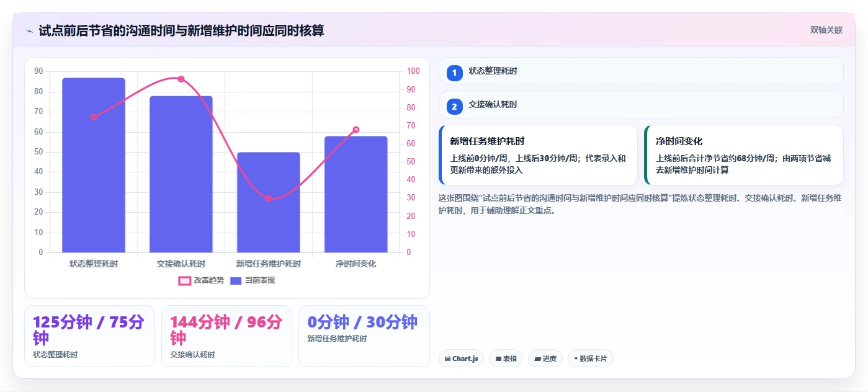The image size is (868, 392).
Task: Select the numbered badge 2 for 交接确认耗时
Action: coord(454,107)
